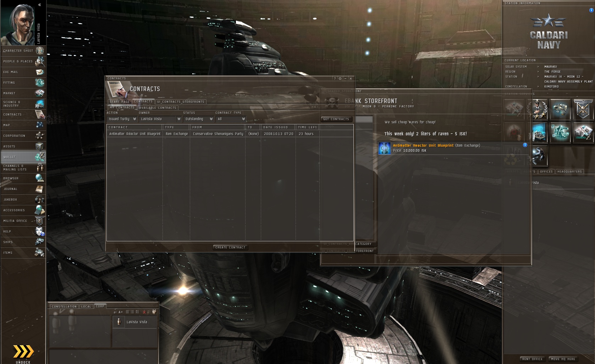The image size is (595, 364).
Task: Open People & Places in the sidebar
Action: point(23,61)
